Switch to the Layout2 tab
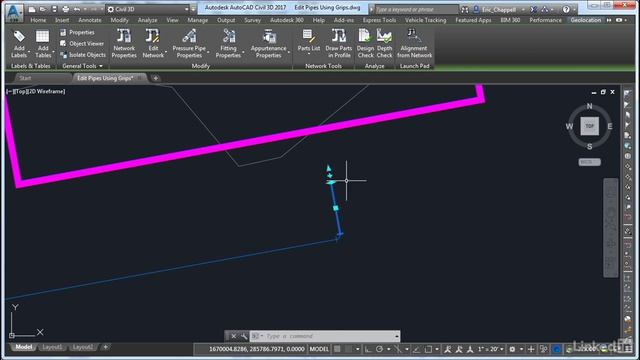 click(x=82, y=347)
